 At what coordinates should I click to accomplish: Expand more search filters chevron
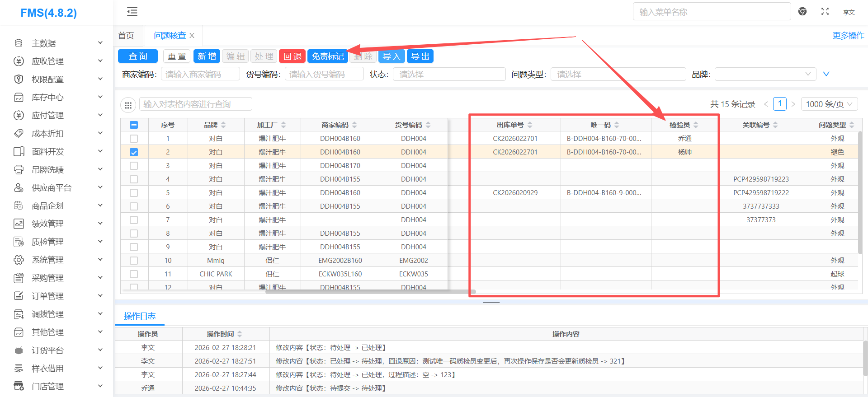(826, 74)
